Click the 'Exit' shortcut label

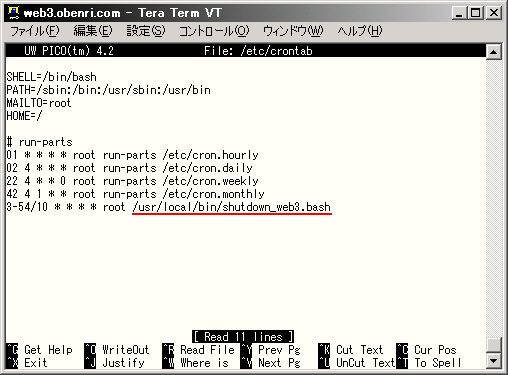(x=36, y=363)
